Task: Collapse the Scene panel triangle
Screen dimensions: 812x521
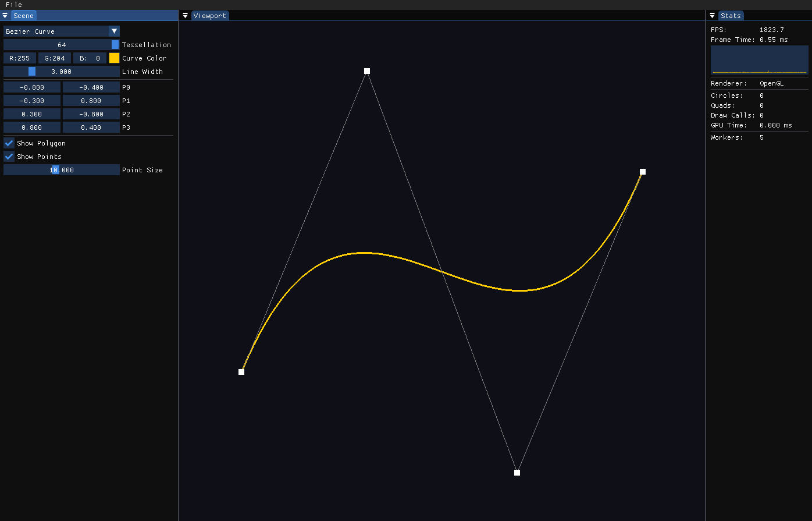Action: [x=5, y=16]
